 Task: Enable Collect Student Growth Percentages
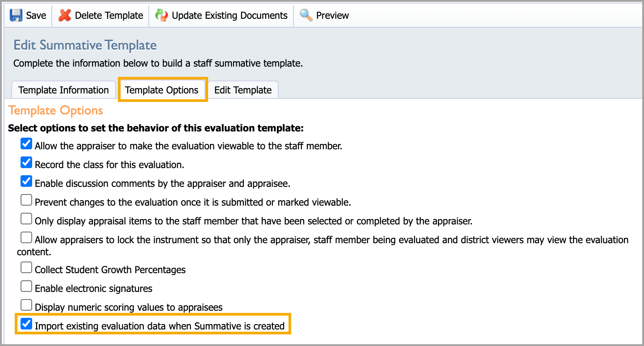(x=27, y=267)
